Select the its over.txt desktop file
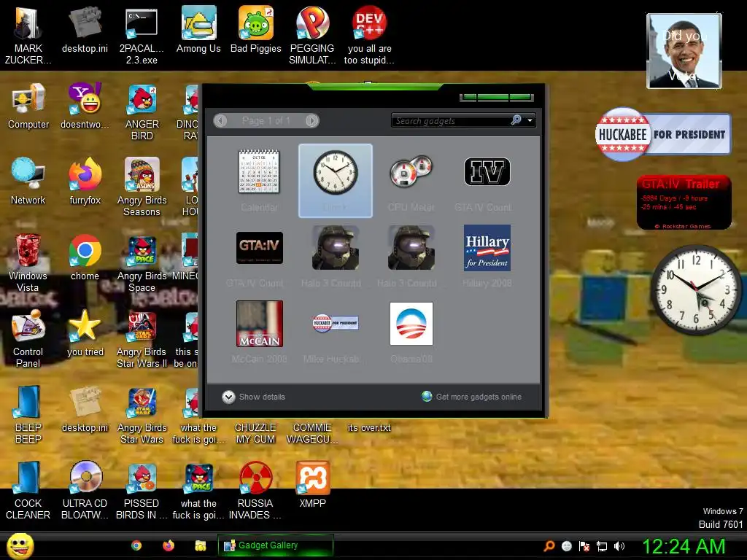The width and height of the screenshot is (747, 560). click(x=369, y=427)
